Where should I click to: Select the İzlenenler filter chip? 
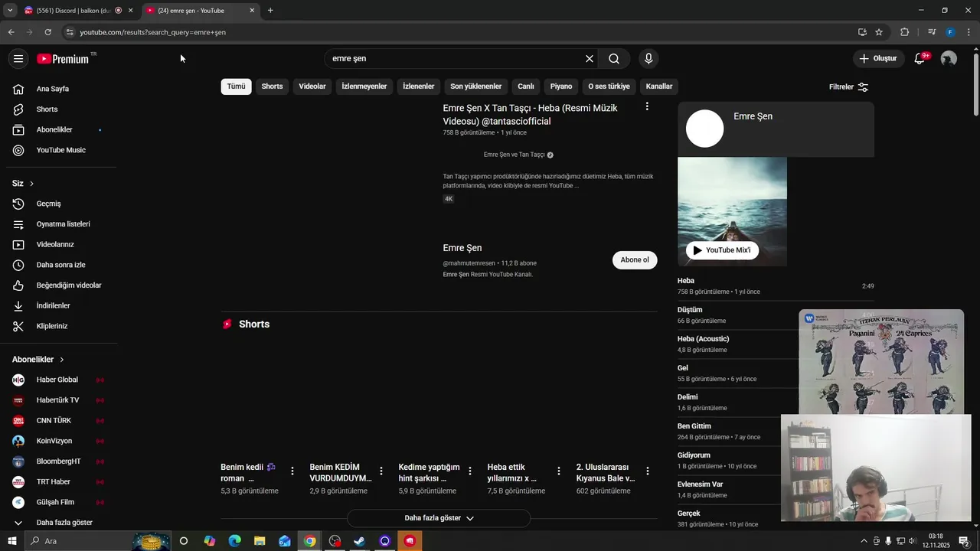[x=419, y=86]
